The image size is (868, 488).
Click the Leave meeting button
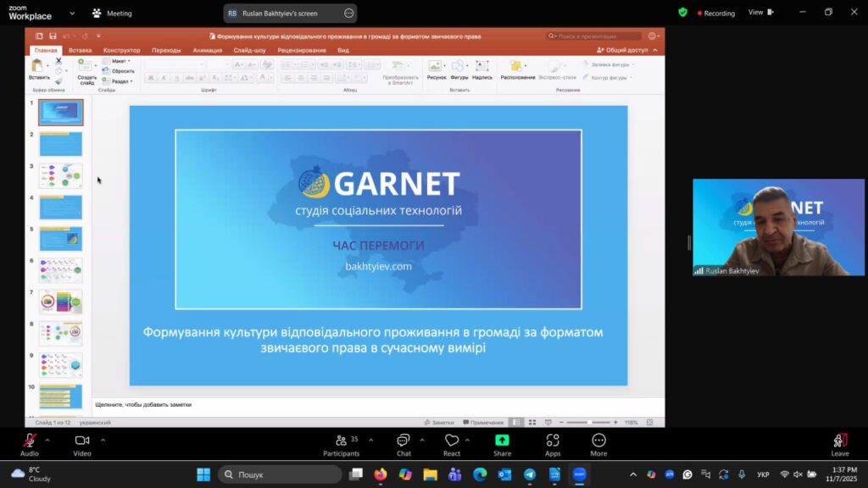[x=839, y=441]
